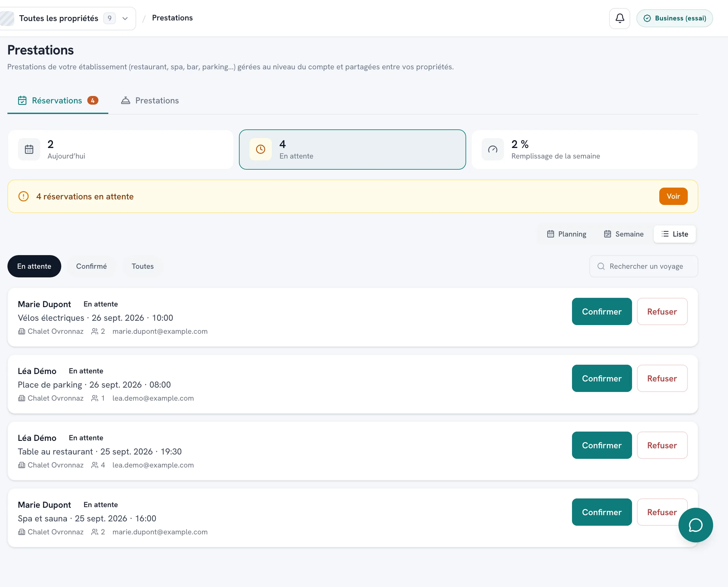728x587 pixels.
Task: Switch to the Réservations tab
Action: pos(58,100)
